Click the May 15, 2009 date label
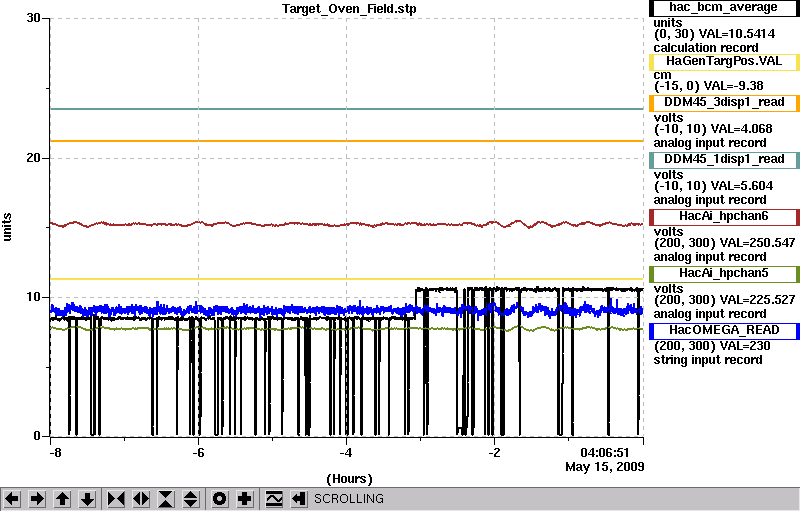This screenshot has height=511, width=800. (x=605, y=467)
